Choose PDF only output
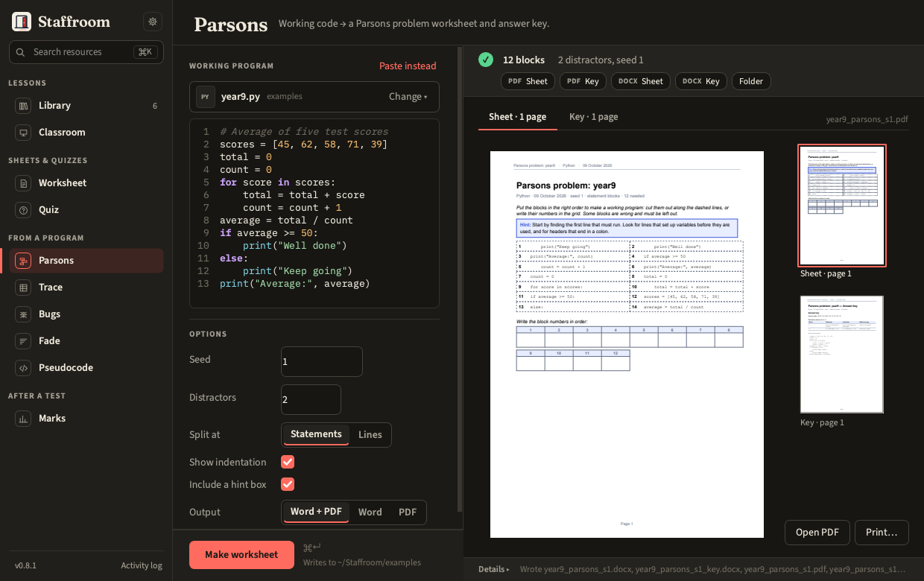 coord(408,512)
